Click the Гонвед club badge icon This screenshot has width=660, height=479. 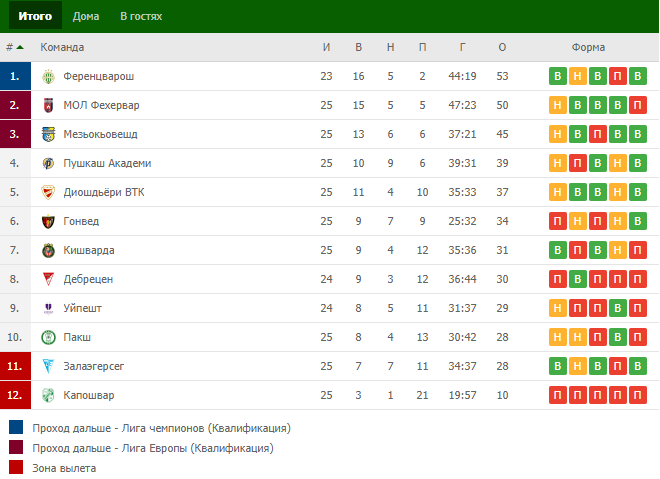pos(48,221)
